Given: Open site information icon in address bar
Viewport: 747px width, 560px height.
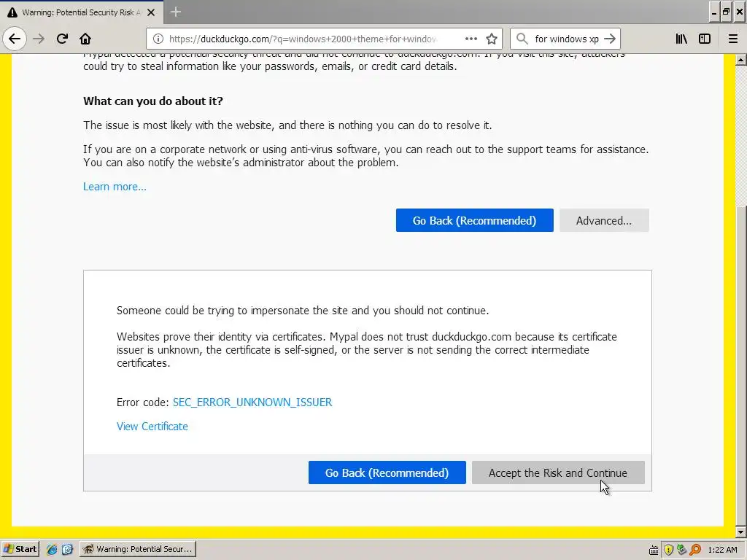Looking at the screenshot, I should (158, 39).
